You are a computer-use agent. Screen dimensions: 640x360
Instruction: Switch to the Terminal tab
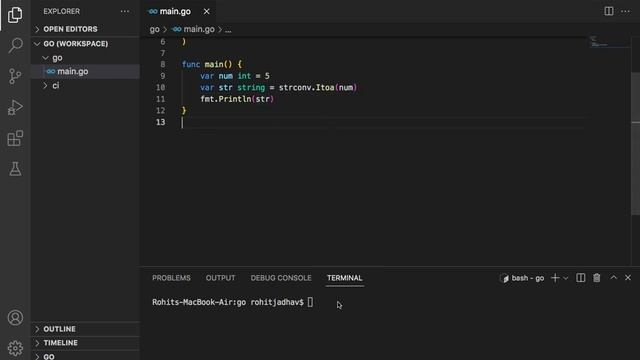344,278
